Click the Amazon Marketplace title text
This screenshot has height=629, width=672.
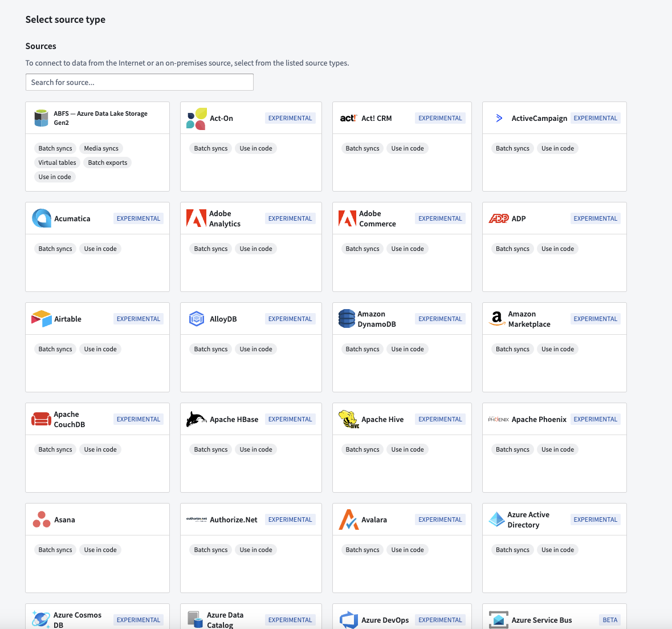530,319
